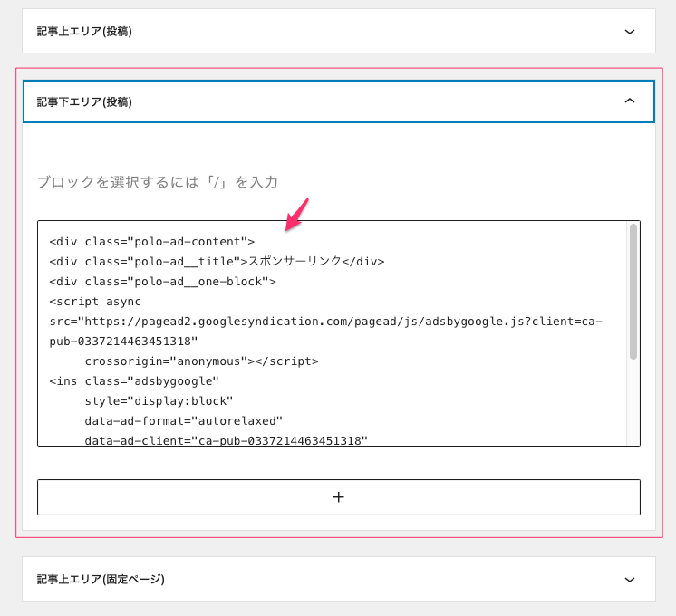
Task: Collapse the 記事下エリア(投稿) panel chevron
Action: (x=630, y=101)
